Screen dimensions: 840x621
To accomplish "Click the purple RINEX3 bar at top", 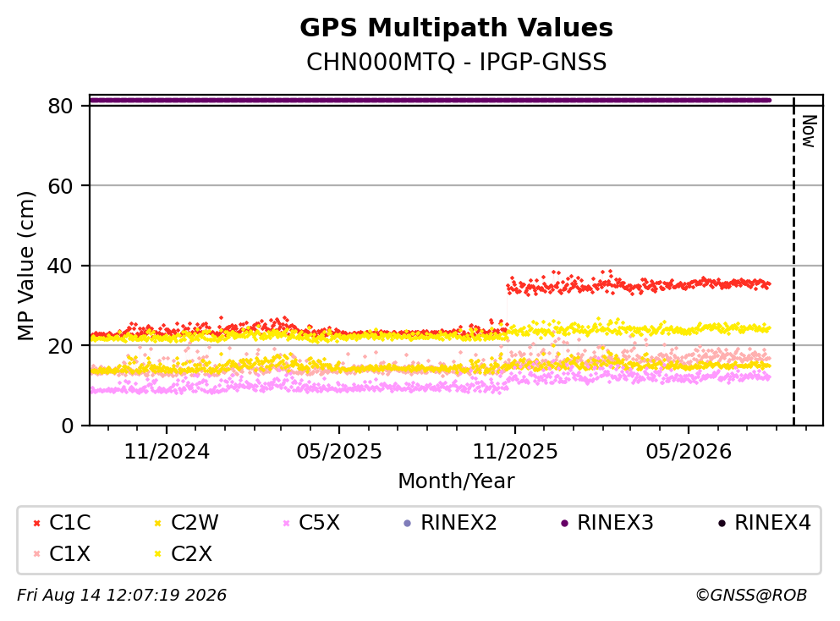I will pyautogui.click(x=431, y=100).
